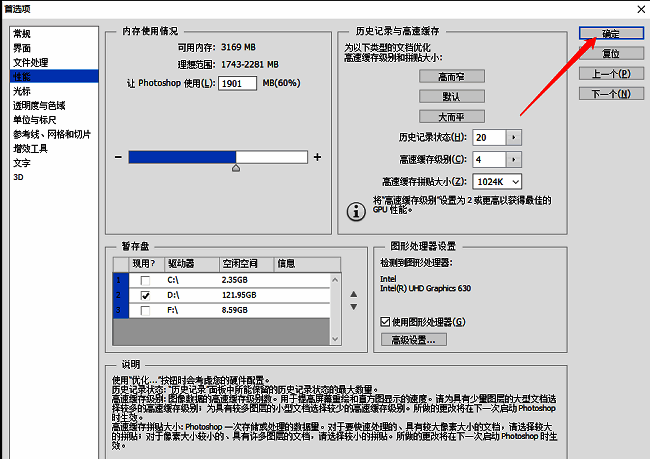
Task: Uncheck D:\ drive scratch disk checkbox
Action: tap(147, 296)
